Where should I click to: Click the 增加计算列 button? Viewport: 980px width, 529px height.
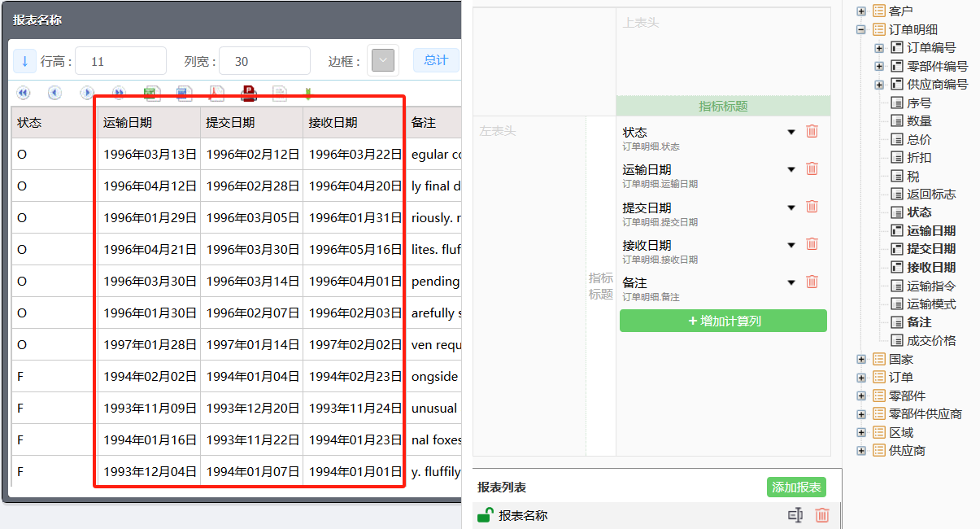(x=723, y=321)
